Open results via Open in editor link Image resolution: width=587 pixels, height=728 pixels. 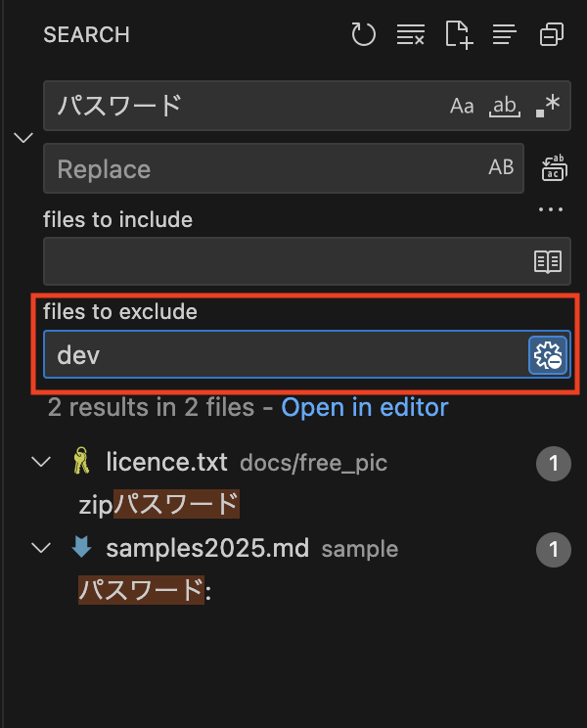(365, 408)
